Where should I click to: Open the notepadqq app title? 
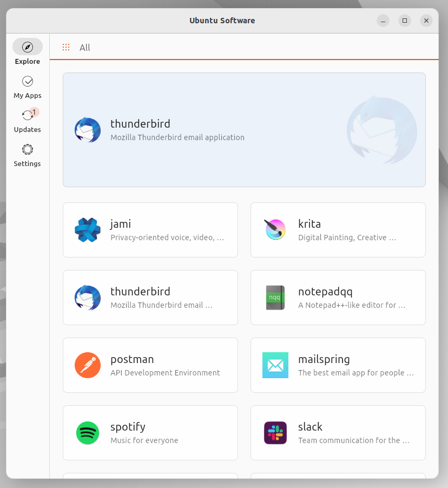(325, 292)
